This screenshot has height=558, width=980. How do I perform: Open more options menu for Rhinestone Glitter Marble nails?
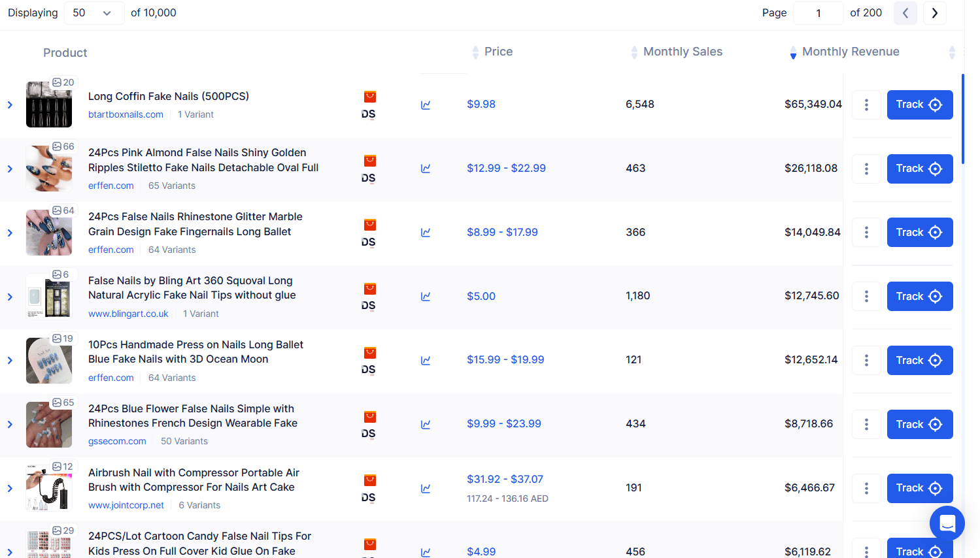[x=866, y=233]
